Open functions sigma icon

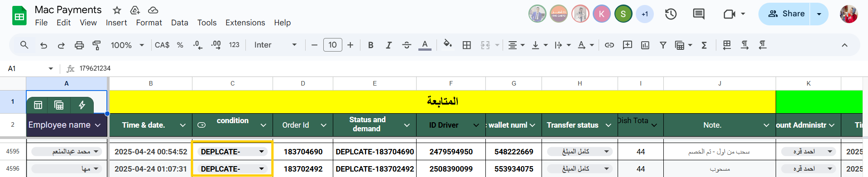[704, 45]
